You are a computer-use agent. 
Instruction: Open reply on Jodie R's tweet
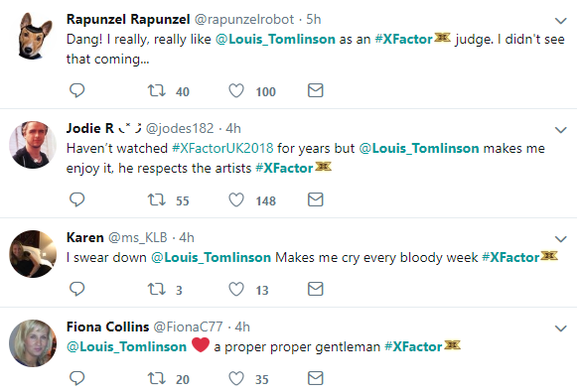tap(76, 199)
